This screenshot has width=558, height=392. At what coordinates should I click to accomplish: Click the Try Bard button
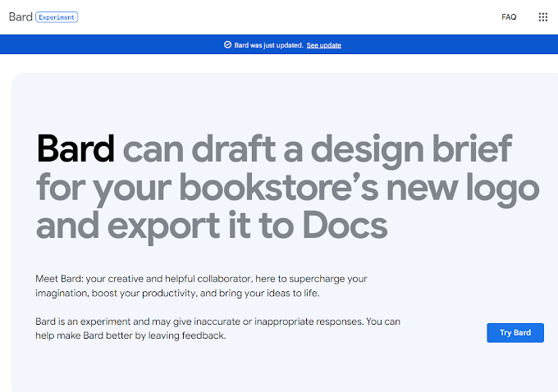[515, 333]
